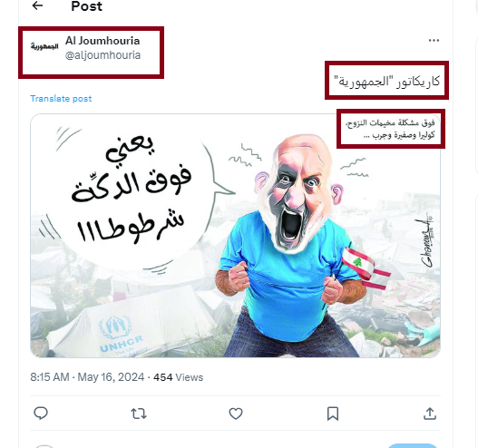Open the Al Joumhouria display name
The image size is (478, 448).
point(102,41)
